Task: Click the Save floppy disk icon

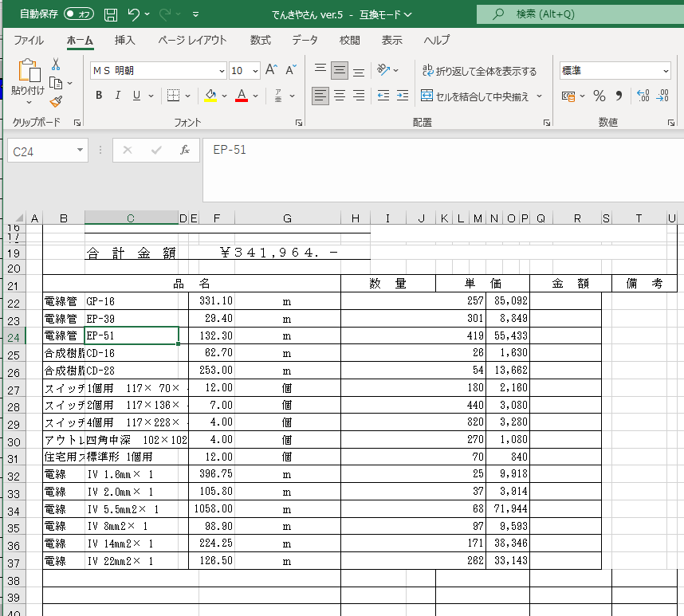Action: 111,14
